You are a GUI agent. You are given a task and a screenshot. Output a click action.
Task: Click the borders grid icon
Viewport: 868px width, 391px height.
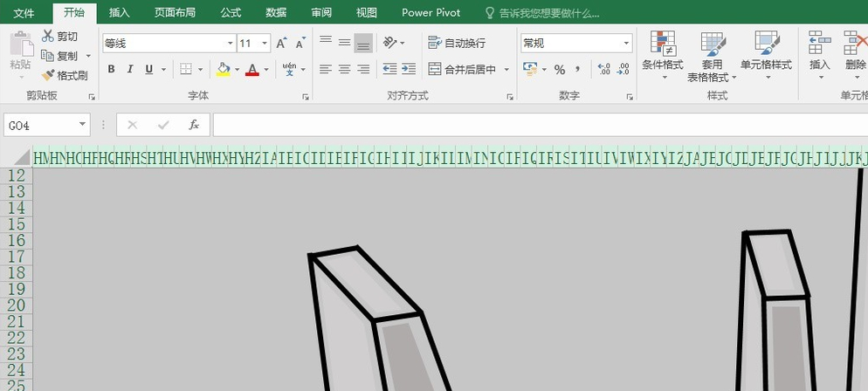[186, 69]
